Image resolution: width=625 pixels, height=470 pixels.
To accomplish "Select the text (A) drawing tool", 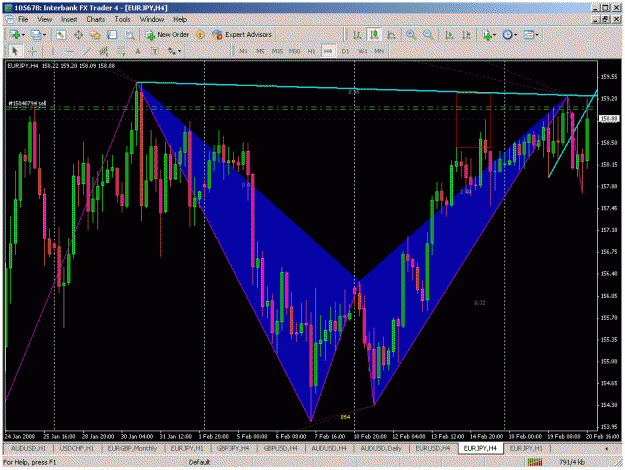I will [138, 51].
